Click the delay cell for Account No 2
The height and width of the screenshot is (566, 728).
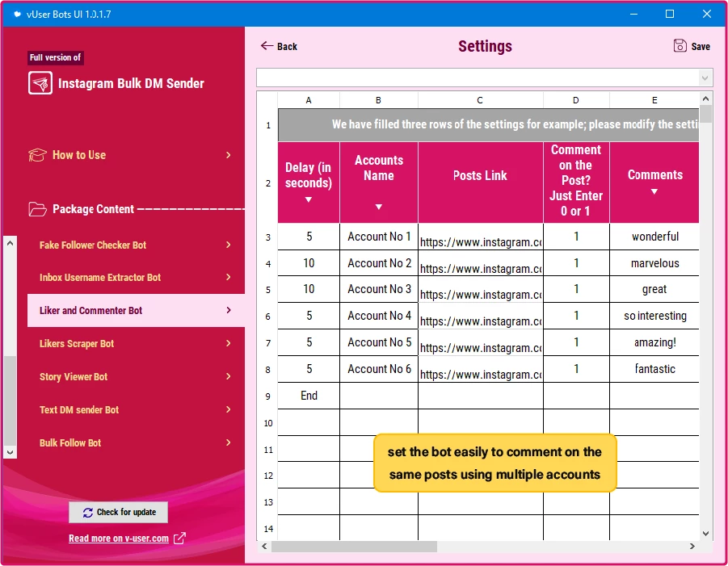(x=309, y=263)
